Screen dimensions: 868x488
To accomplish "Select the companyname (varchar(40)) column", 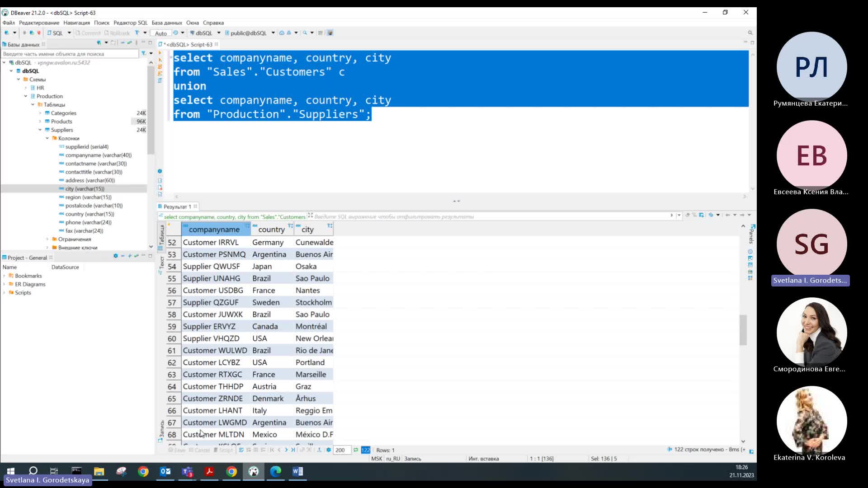I will [98, 155].
